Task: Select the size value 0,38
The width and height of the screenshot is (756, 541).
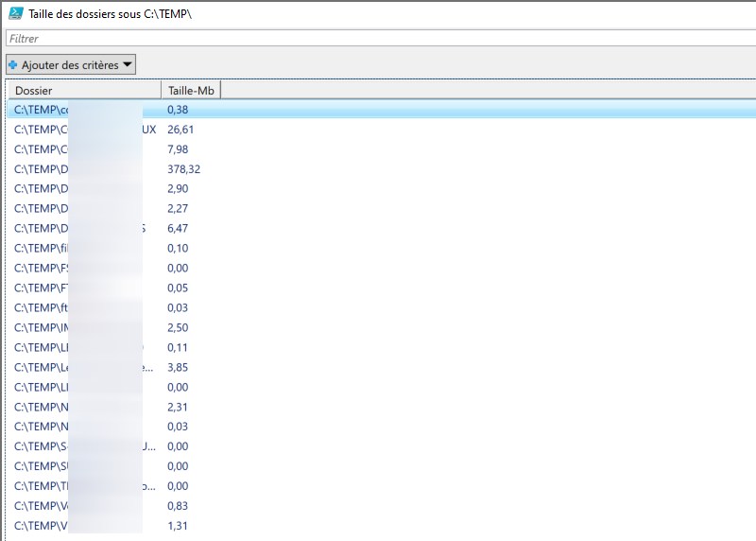Action: point(178,110)
